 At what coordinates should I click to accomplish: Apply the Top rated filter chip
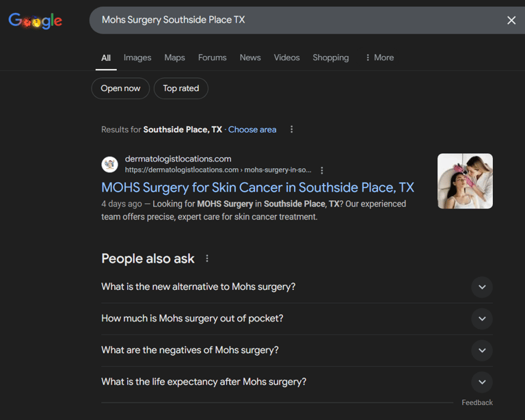(x=180, y=88)
